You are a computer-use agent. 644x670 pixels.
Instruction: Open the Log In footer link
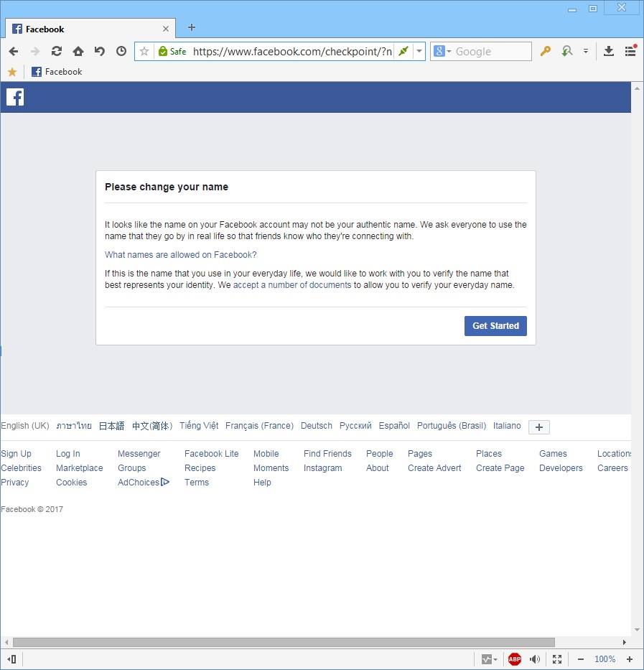tap(68, 454)
